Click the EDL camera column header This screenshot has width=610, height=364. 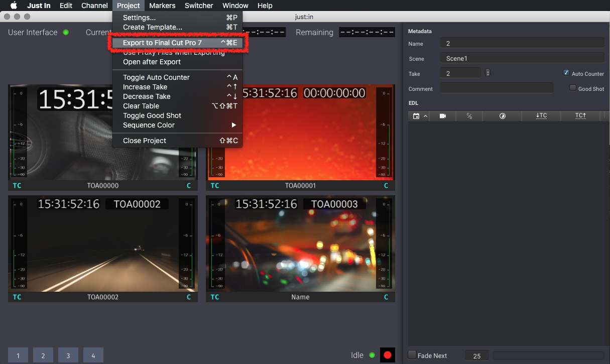click(x=443, y=116)
